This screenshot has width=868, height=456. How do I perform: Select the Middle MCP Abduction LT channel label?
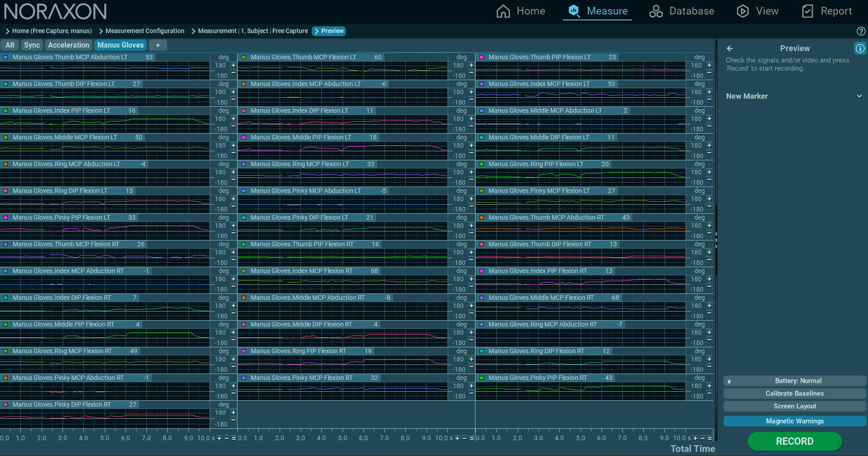(545, 111)
